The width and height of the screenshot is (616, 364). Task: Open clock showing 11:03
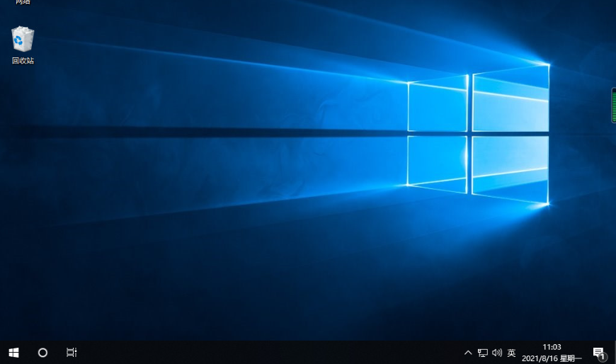tap(552, 353)
